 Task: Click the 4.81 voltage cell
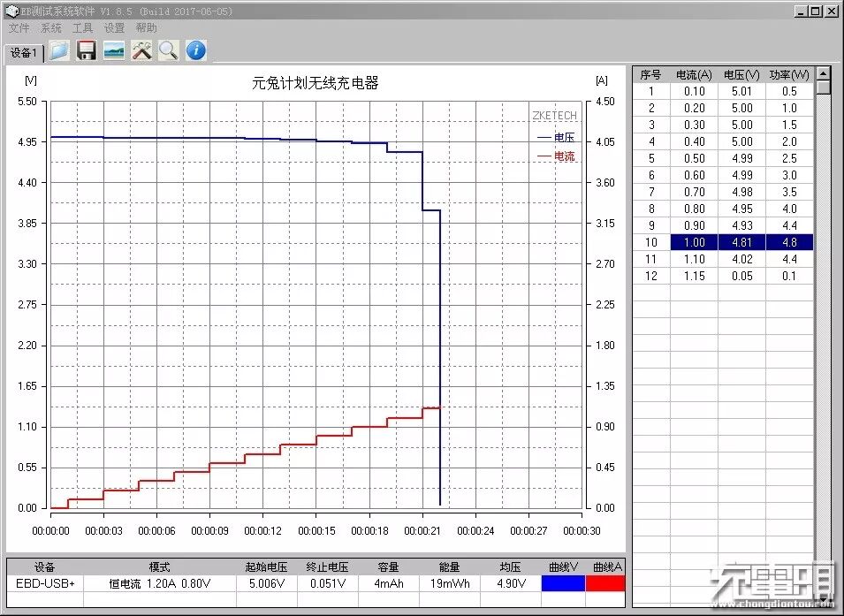click(x=741, y=242)
